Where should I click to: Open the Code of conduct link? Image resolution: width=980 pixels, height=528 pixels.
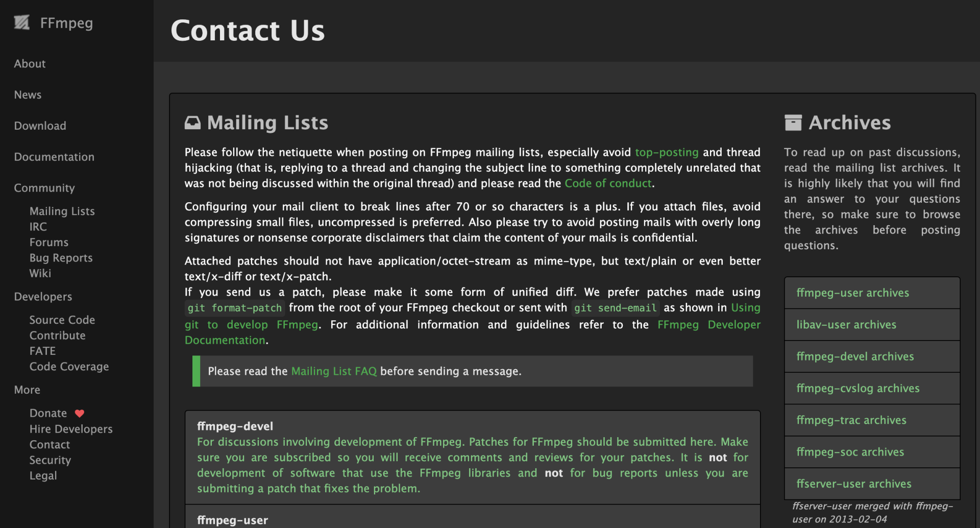click(608, 183)
